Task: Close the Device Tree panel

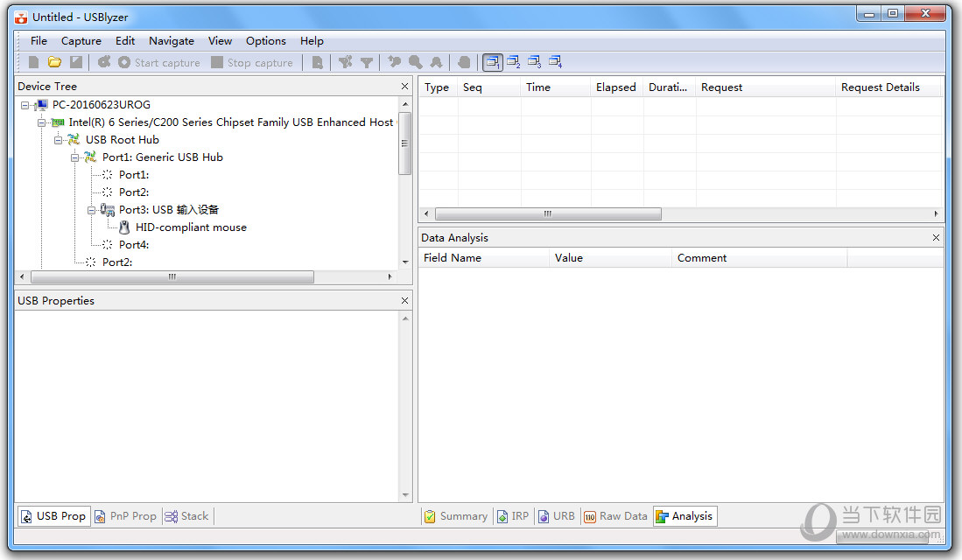Action: (x=404, y=87)
